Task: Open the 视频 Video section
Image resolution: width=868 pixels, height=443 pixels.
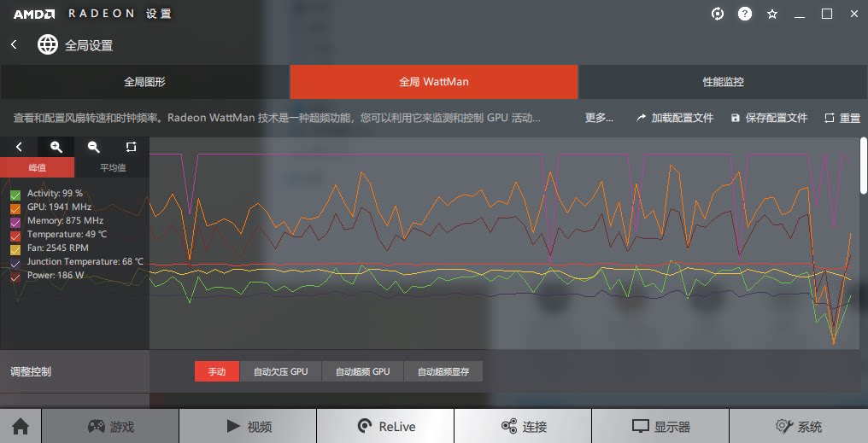Action: click(x=248, y=427)
